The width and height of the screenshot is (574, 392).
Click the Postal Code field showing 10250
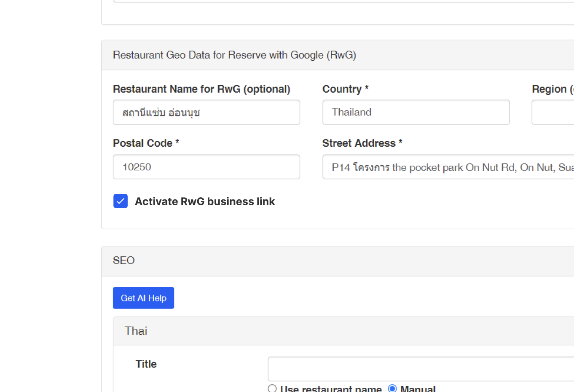(206, 167)
